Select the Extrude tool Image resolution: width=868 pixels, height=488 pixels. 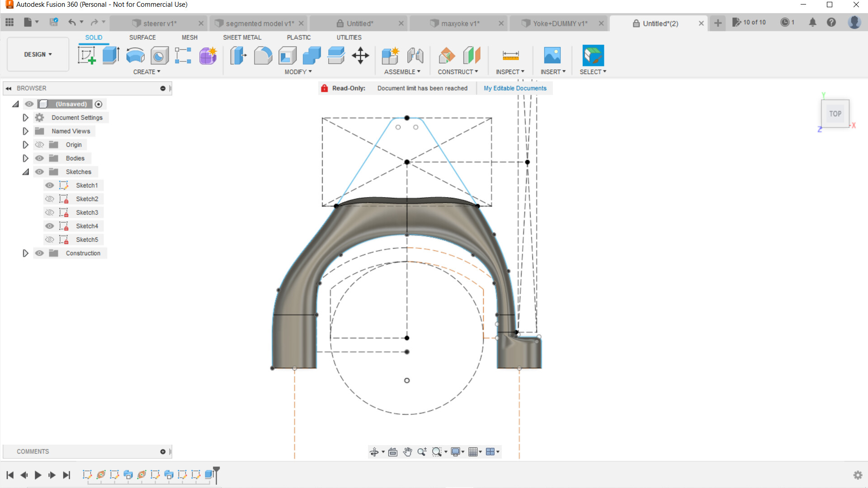110,55
